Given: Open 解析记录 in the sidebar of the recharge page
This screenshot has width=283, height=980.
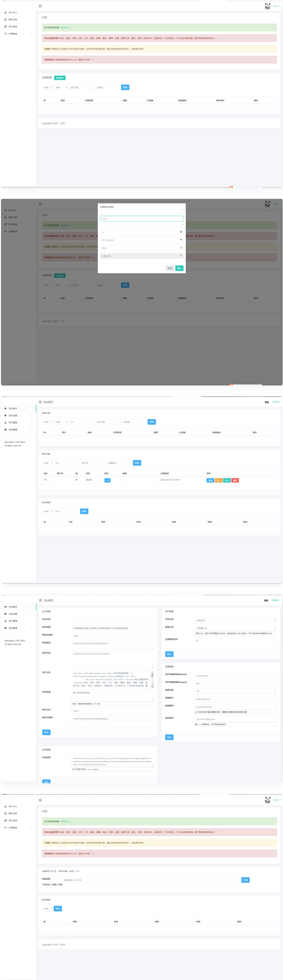Looking at the screenshot, I should (13, 813).
